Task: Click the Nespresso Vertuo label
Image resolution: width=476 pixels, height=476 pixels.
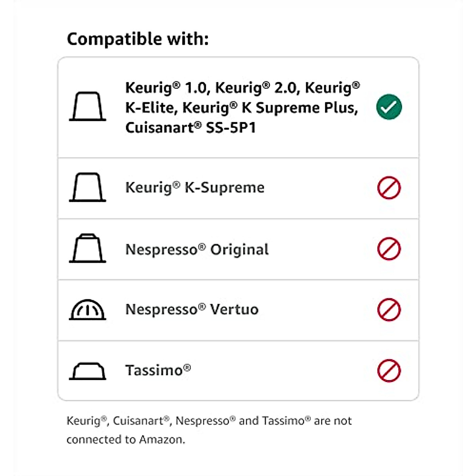Action: click(x=192, y=309)
